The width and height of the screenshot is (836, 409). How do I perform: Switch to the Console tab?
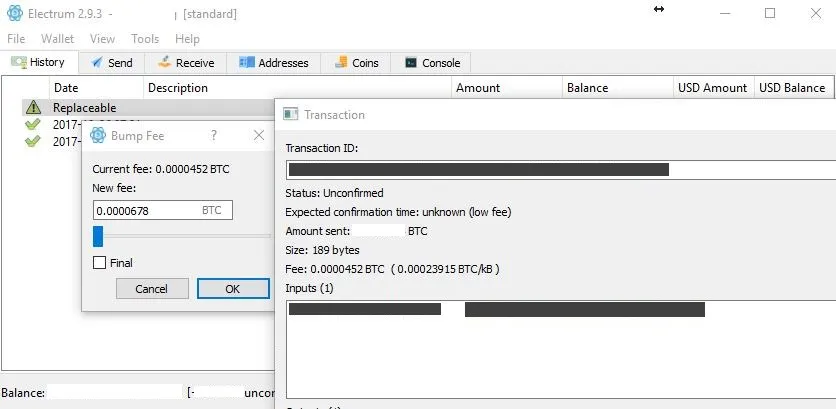pyautogui.click(x=431, y=63)
